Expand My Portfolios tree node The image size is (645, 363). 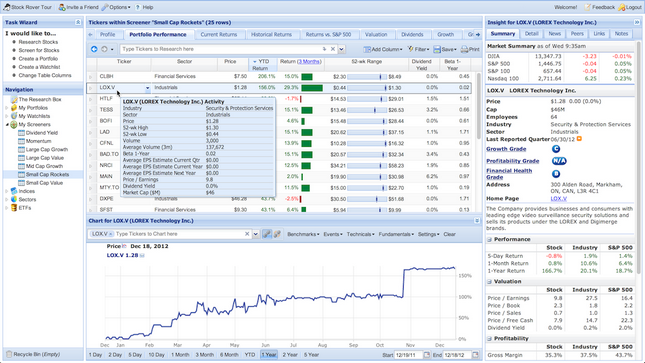pos(7,108)
